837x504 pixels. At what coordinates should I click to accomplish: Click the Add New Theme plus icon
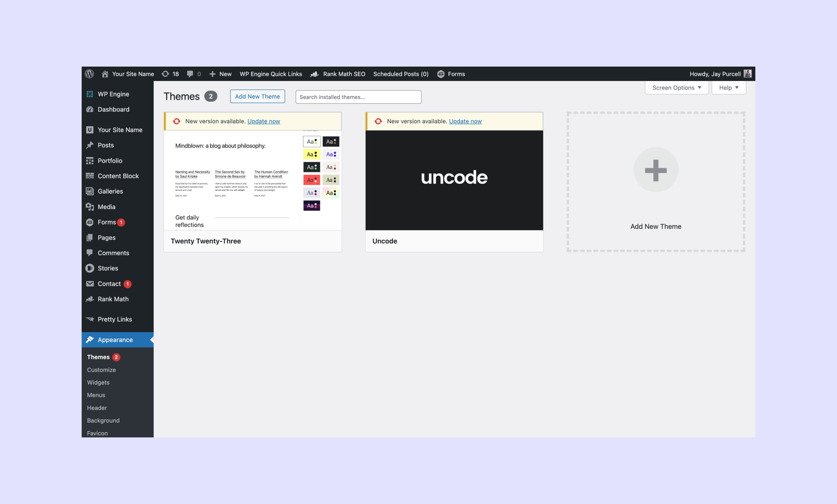click(655, 169)
